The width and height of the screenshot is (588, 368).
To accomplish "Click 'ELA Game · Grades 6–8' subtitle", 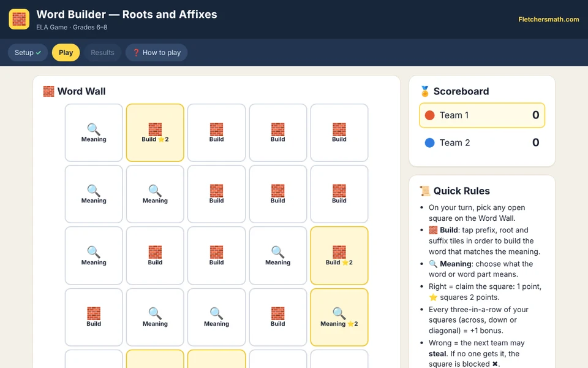I will point(72,28).
